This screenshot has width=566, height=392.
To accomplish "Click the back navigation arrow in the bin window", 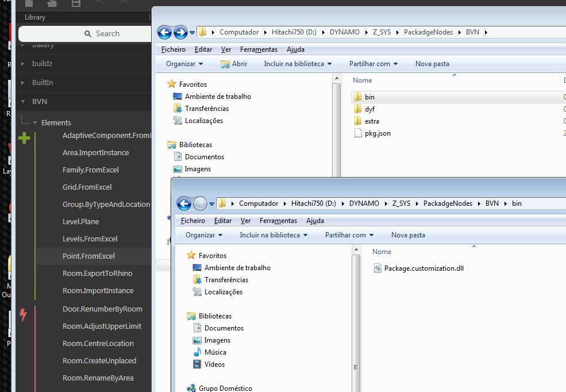I will [183, 203].
